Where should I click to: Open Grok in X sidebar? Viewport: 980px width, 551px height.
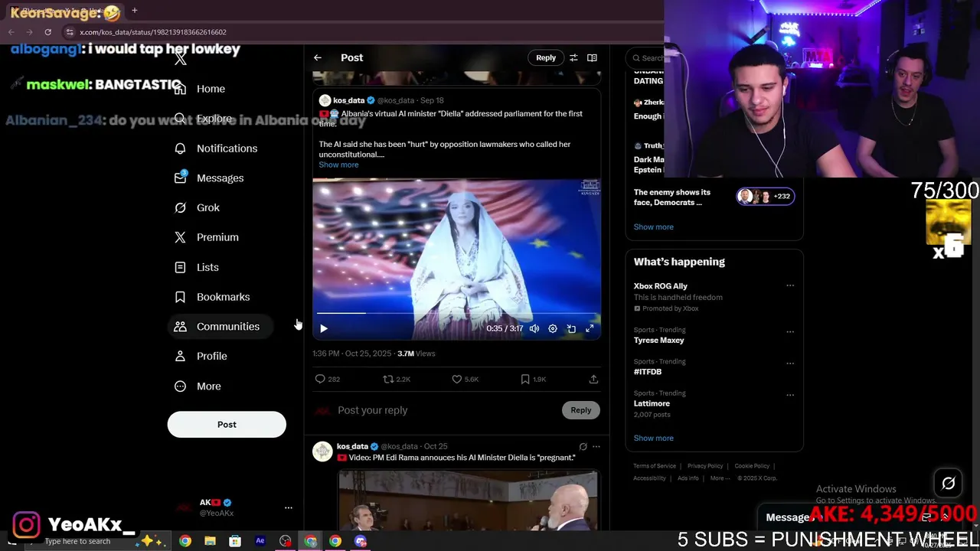coord(197,207)
